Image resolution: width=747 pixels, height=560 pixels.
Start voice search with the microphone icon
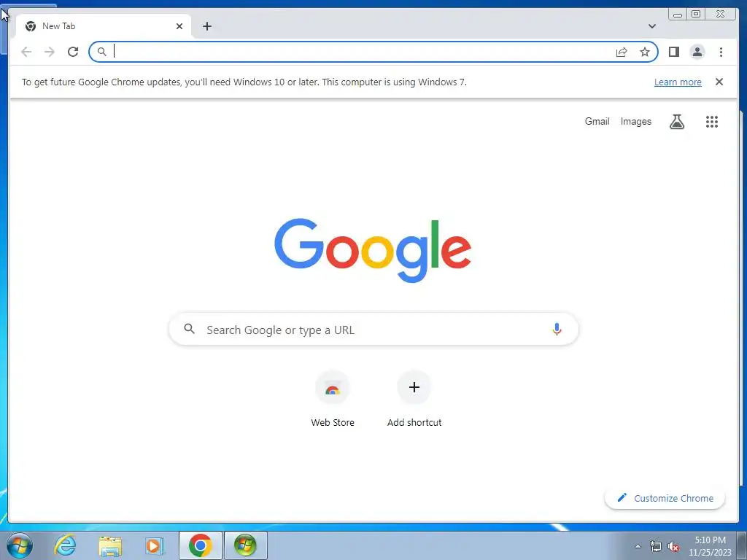point(557,329)
